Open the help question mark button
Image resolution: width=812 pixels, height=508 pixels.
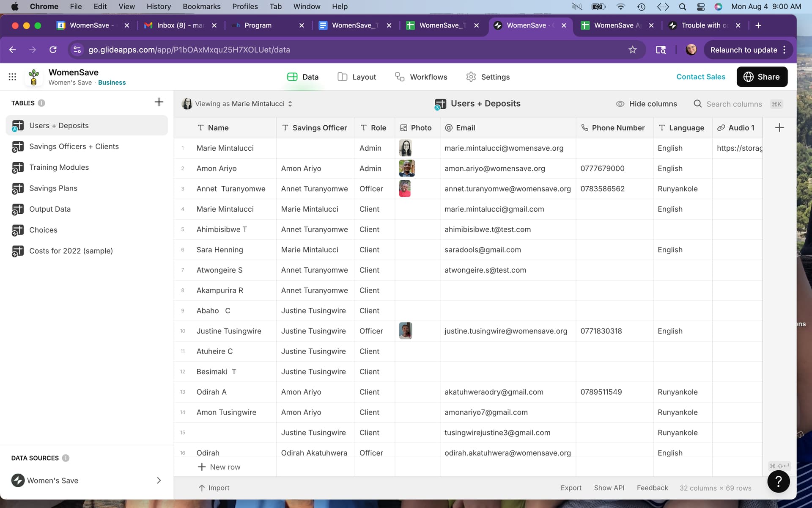[779, 481]
